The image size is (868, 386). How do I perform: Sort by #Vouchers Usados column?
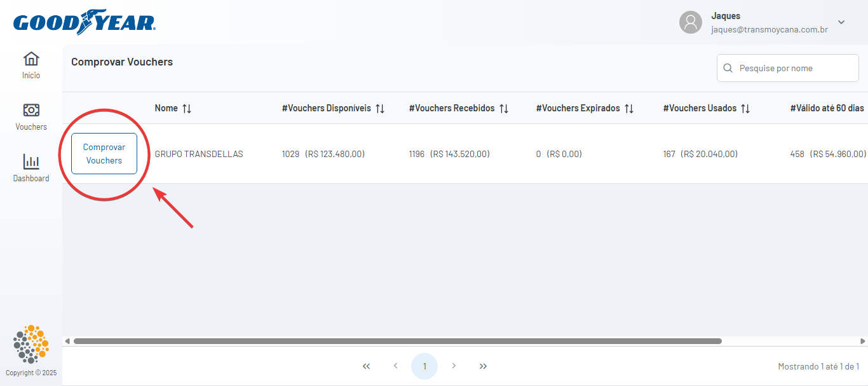pyautogui.click(x=745, y=109)
